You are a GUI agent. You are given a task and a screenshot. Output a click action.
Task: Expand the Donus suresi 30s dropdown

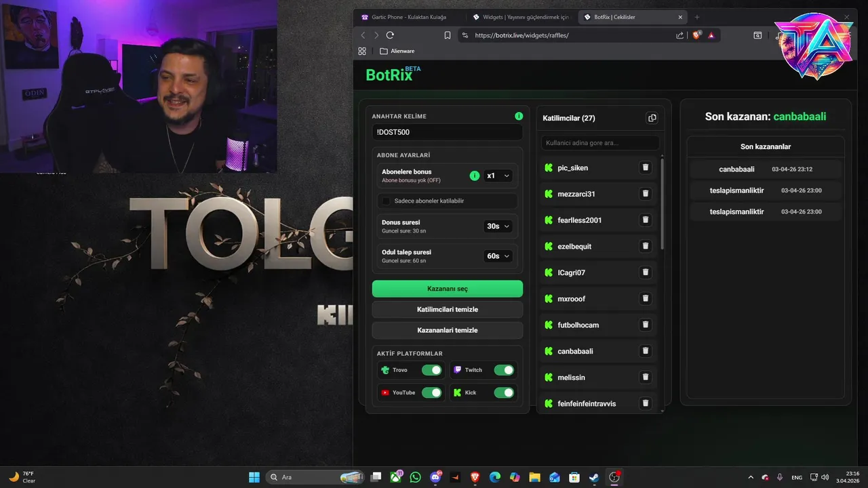tap(498, 226)
